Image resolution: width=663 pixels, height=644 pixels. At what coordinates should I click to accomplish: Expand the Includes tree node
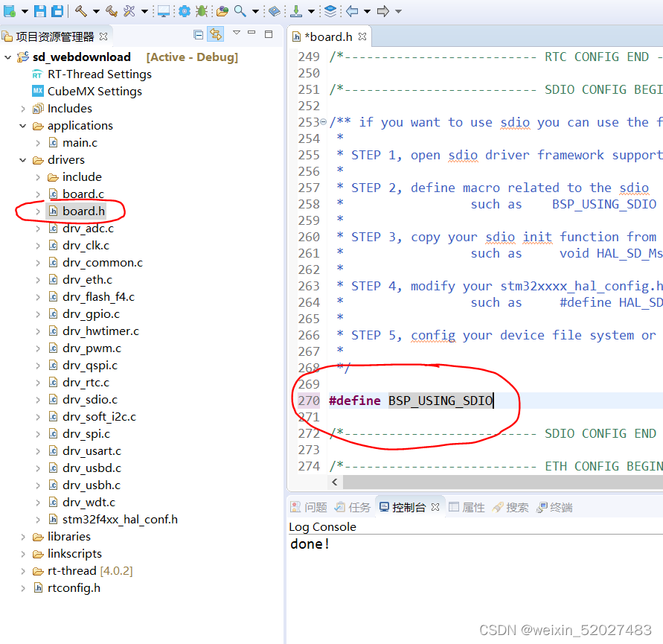(23, 108)
